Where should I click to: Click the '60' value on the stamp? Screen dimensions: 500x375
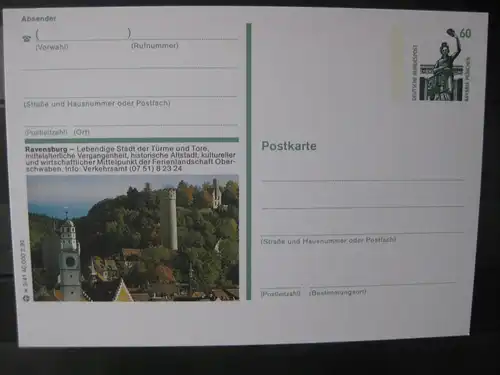click(465, 33)
